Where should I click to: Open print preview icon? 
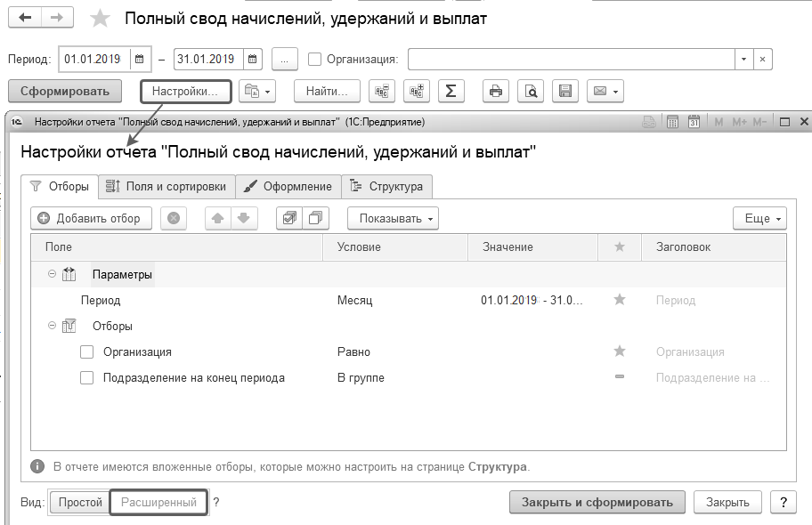(531, 91)
